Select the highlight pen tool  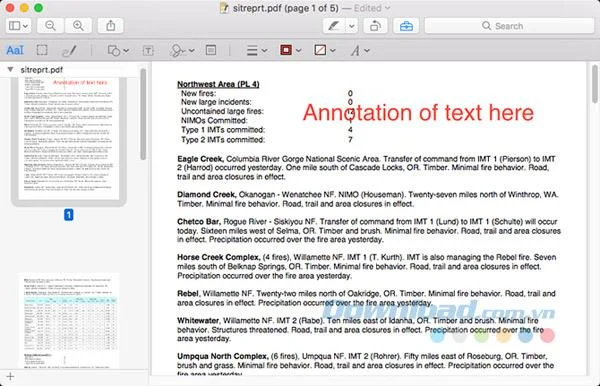[334, 26]
